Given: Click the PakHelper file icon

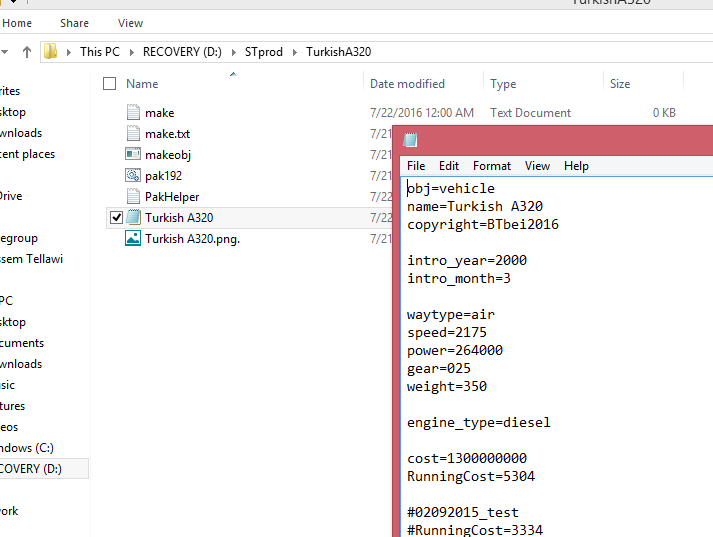Looking at the screenshot, I should 134,197.
